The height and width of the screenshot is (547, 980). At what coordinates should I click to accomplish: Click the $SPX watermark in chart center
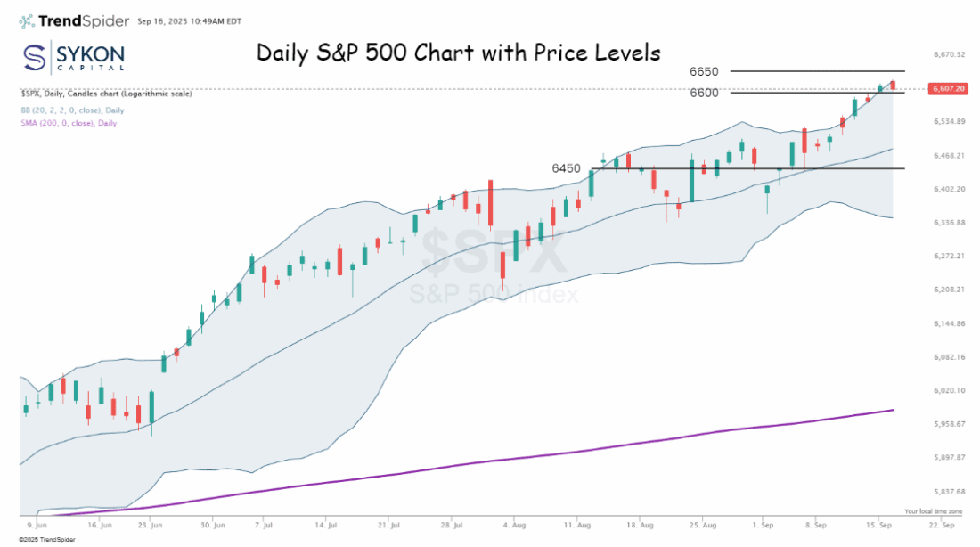tap(493, 252)
